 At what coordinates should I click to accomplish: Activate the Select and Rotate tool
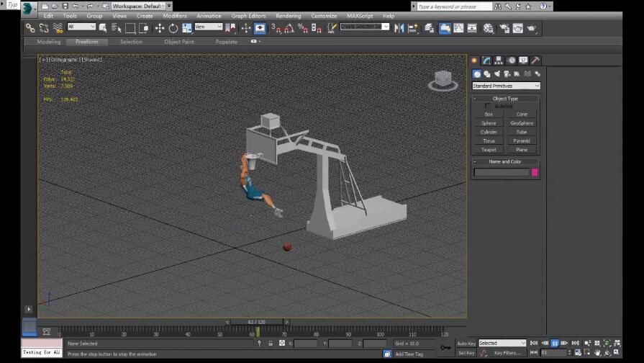coord(173,28)
